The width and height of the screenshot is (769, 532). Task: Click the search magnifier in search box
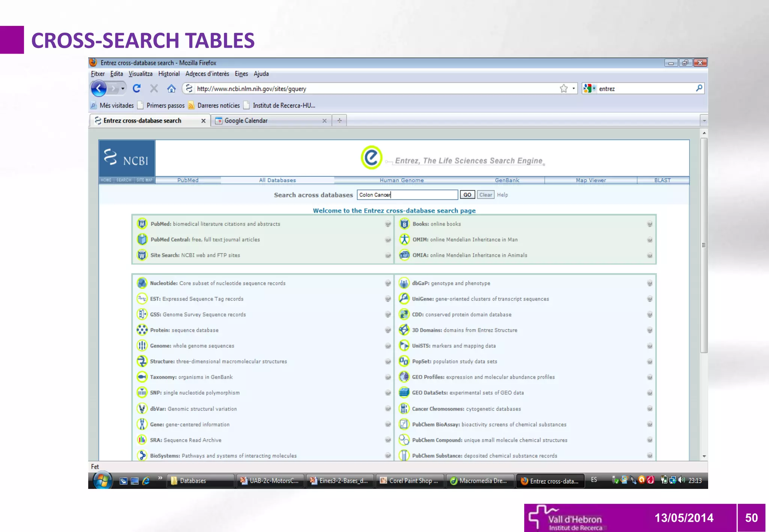click(699, 88)
